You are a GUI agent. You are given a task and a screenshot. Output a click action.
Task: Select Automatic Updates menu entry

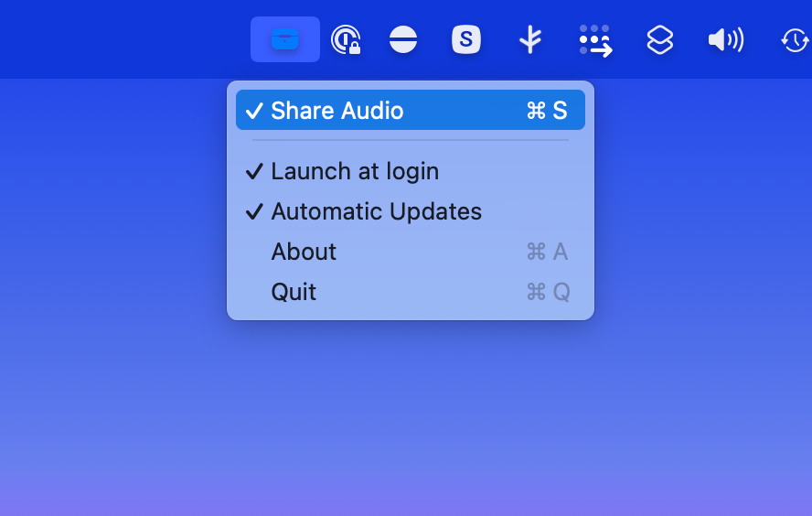point(376,211)
